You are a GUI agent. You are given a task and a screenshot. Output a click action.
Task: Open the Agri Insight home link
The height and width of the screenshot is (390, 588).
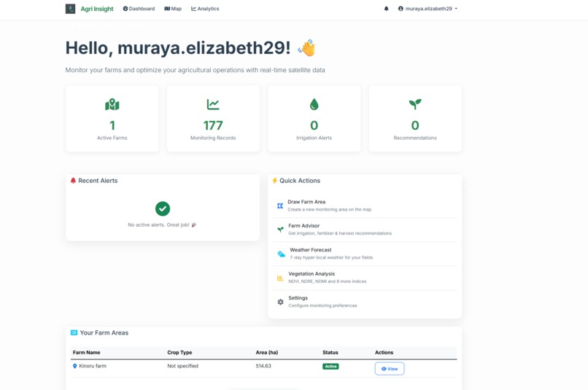(97, 9)
